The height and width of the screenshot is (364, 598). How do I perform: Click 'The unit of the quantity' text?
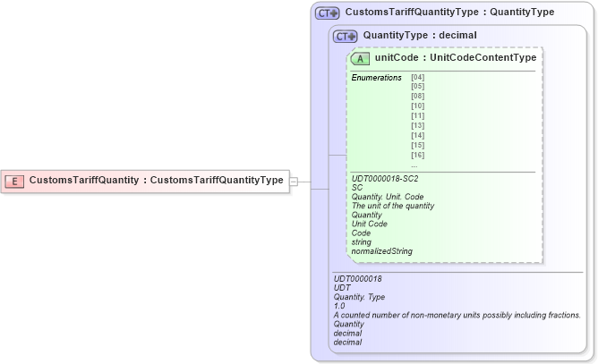point(393,207)
